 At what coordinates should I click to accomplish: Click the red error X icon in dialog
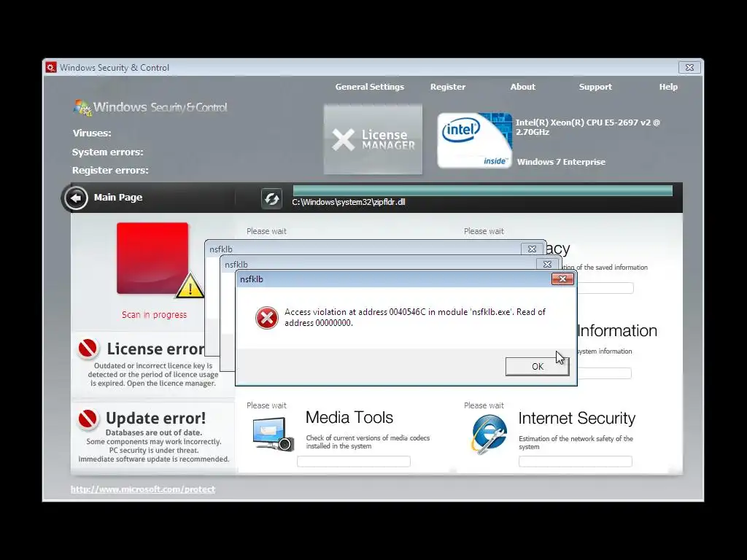(x=267, y=318)
